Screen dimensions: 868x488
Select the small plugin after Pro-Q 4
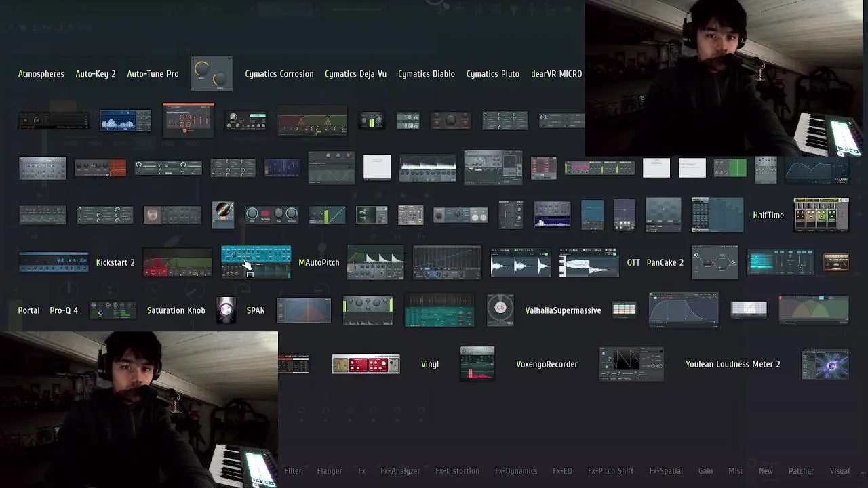tap(113, 310)
